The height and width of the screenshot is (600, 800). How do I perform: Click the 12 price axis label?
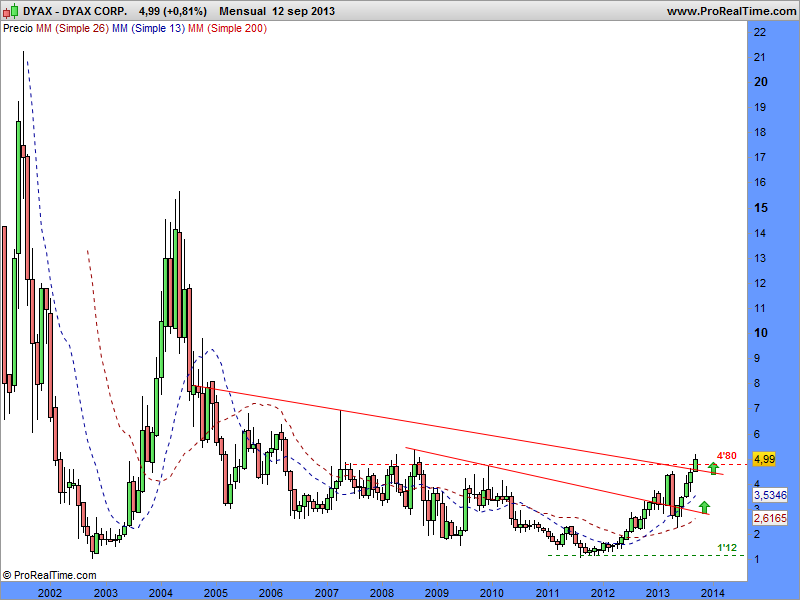tap(760, 283)
